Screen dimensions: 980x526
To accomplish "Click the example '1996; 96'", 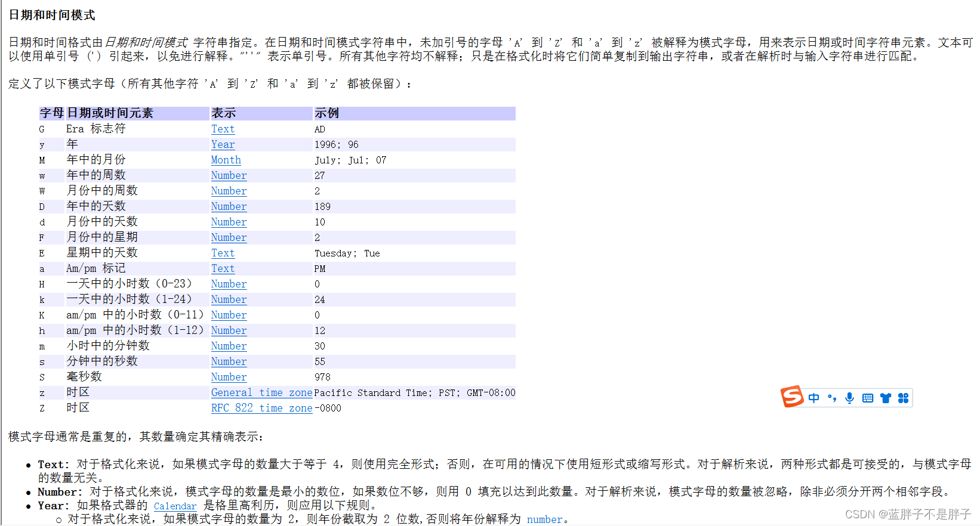I will pos(337,144).
